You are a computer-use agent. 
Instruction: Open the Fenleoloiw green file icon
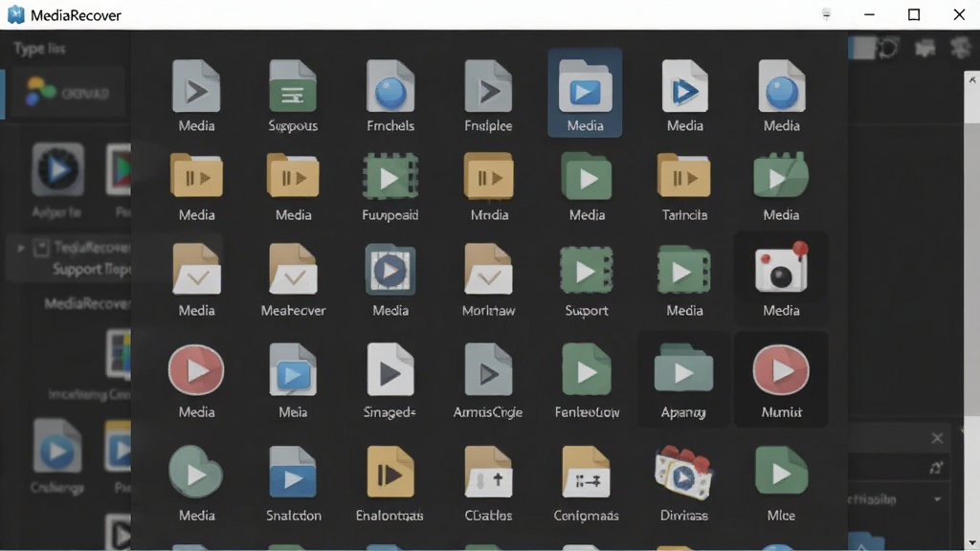click(587, 369)
